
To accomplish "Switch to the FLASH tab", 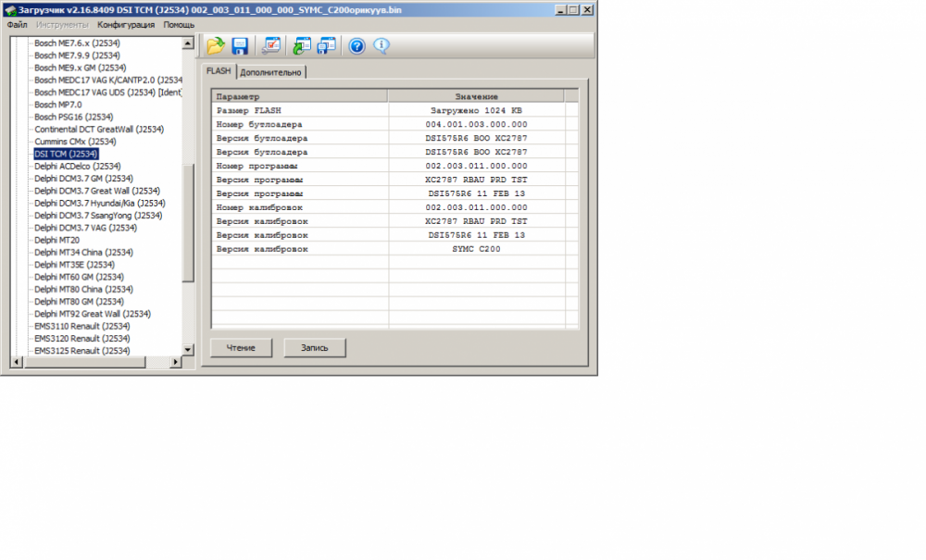I will pyautogui.click(x=219, y=71).
